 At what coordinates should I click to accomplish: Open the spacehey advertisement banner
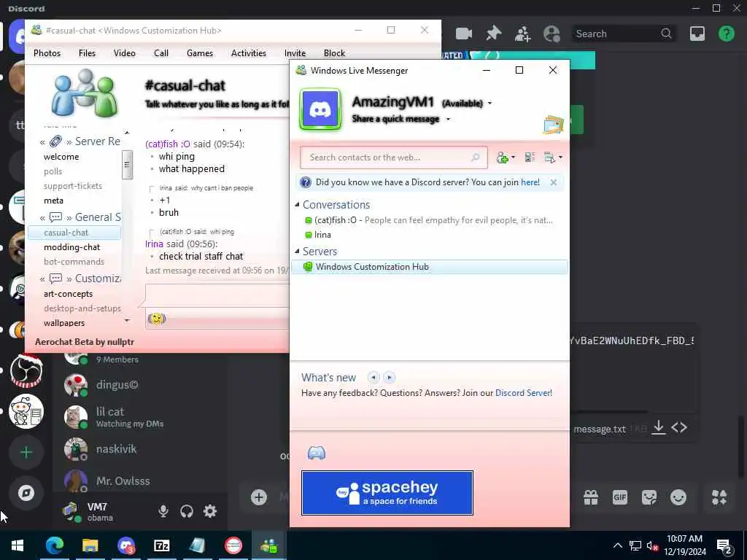tap(387, 493)
